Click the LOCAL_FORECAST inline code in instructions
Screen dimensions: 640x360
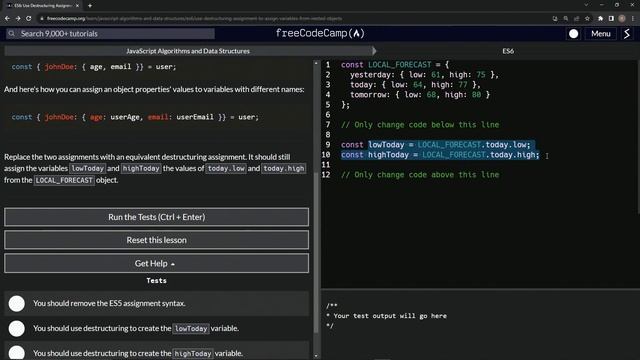64,180
